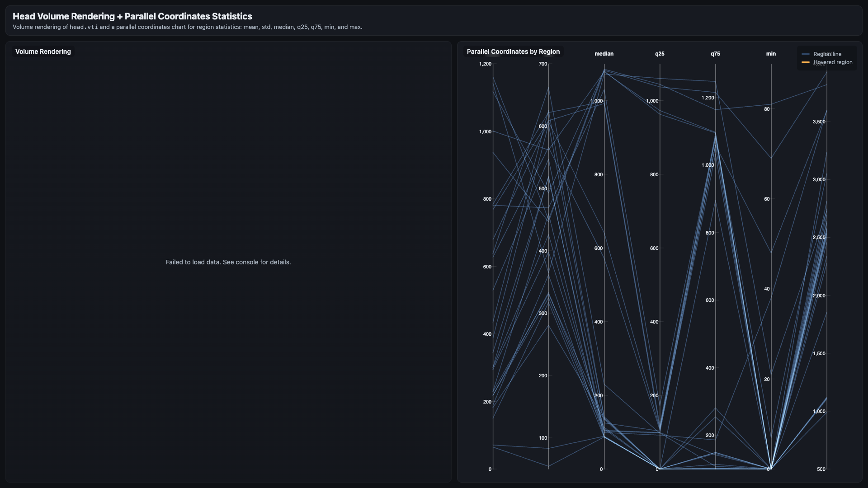
Task: Click the 40 tick on the min axis
Action: (767, 289)
